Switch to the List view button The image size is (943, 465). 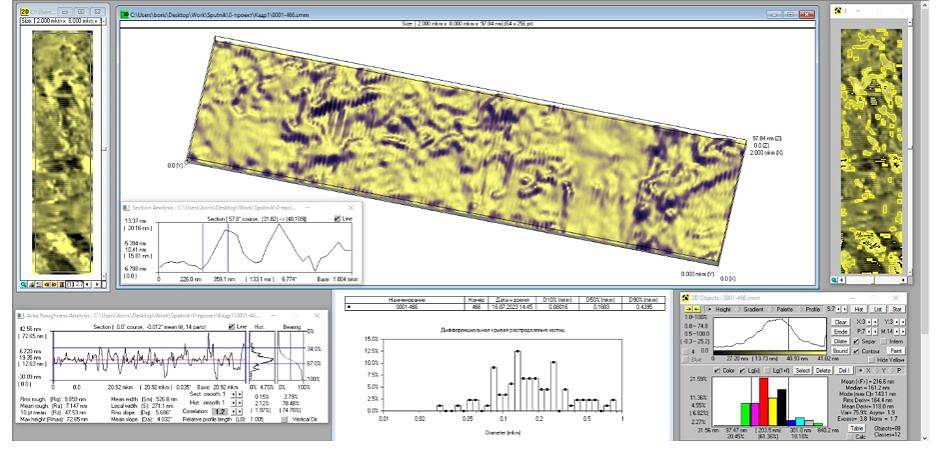pos(878,310)
